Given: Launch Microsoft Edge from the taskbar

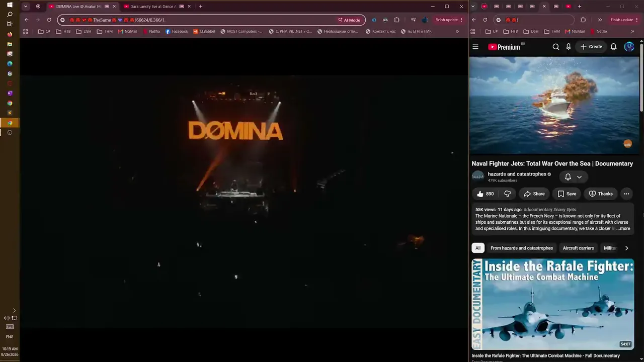Looking at the screenshot, I should [x=10, y=64].
